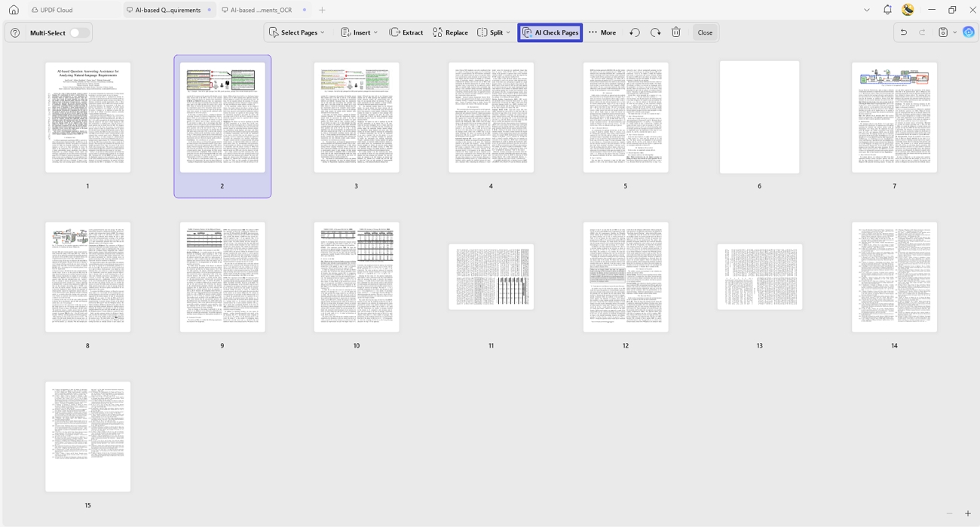Viewport: 980px width, 527px height.
Task: Open the UPDF AI assistant icon
Action: 969,32
